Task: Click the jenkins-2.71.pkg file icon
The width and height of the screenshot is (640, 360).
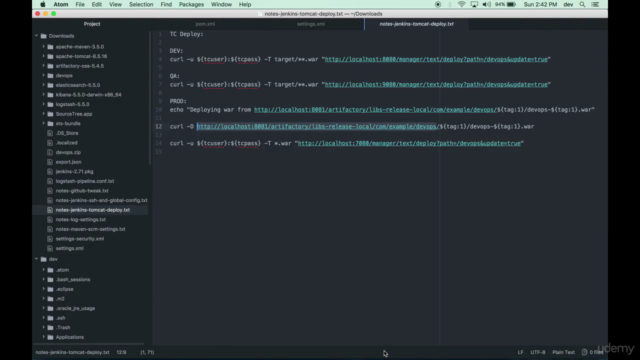Action: [50, 171]
